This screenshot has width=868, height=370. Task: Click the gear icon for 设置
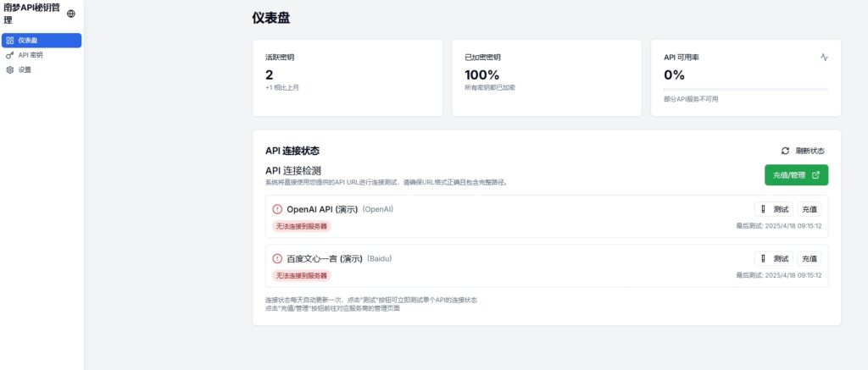coord(10,70)
